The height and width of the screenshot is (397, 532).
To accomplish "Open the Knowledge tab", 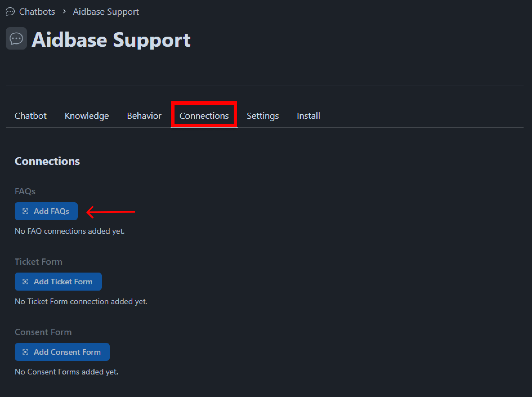I will (x=87, y=116).
